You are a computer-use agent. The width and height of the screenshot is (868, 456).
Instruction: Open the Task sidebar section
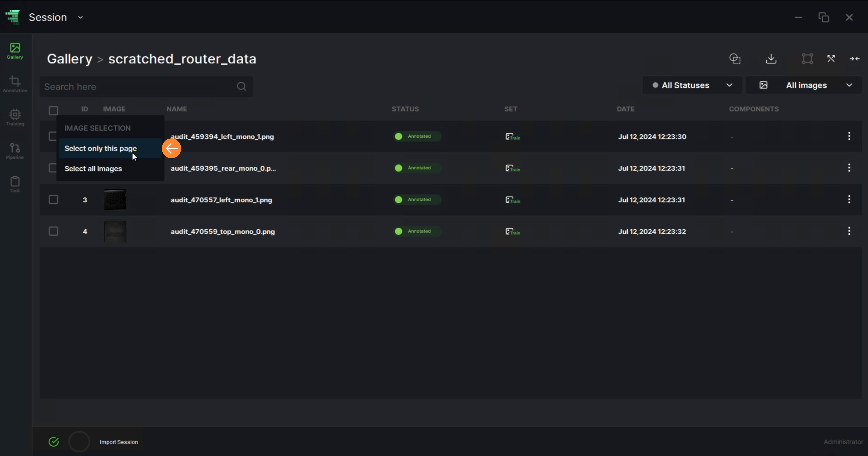(x=15, y=184)
